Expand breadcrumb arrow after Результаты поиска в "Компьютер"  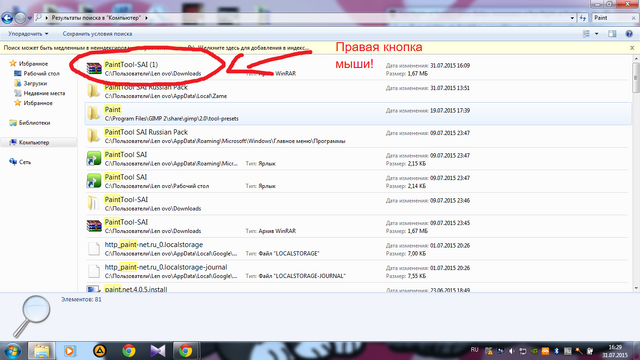pos(146,18)
